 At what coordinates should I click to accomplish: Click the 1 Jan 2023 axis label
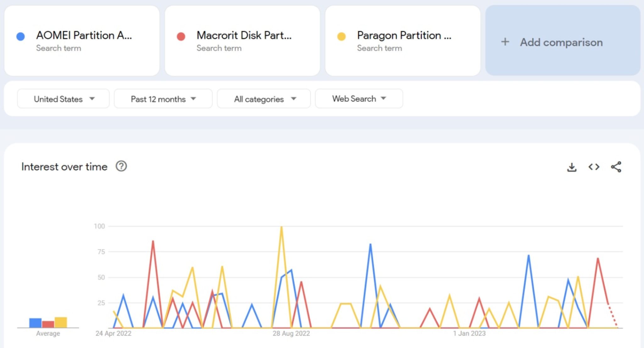(469, 333)
